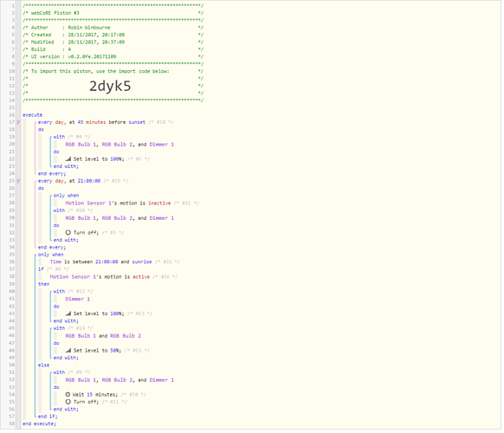
Task: Click the signal-bars icon on line 43
Action: coord(68,313)
